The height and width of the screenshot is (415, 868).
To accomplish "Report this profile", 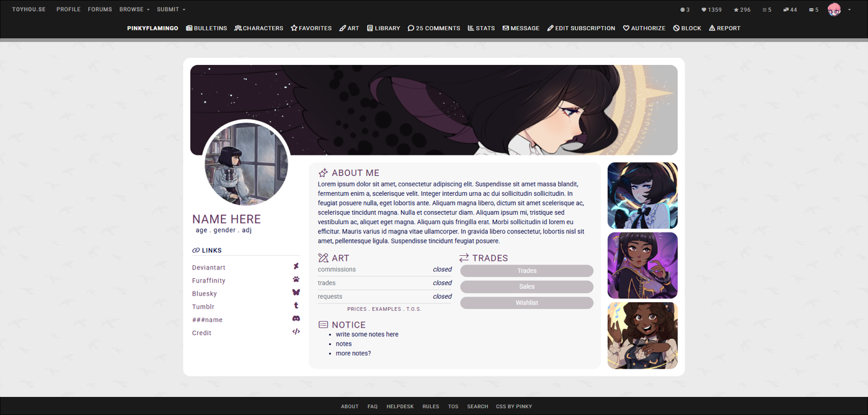I will [x=725, y=28].
